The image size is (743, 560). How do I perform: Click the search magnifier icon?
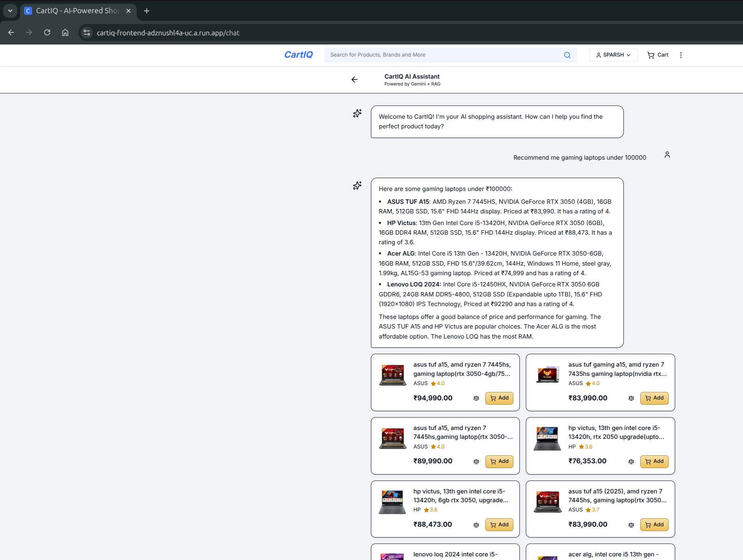(x=567, y=55)
